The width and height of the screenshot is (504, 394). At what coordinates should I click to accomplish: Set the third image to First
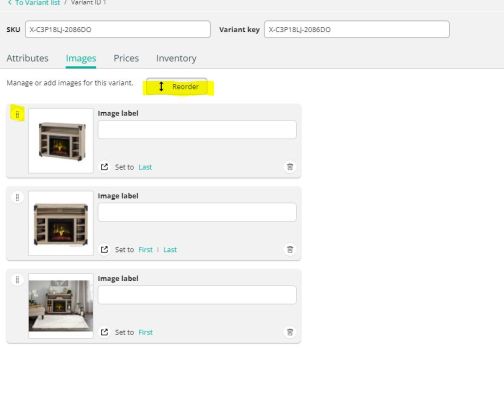click(x=145, y=332)
